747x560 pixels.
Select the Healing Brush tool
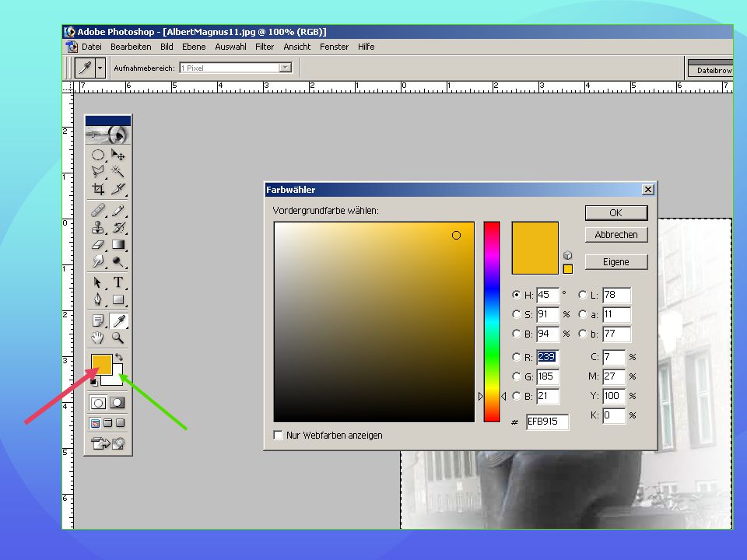click(98, 210)
